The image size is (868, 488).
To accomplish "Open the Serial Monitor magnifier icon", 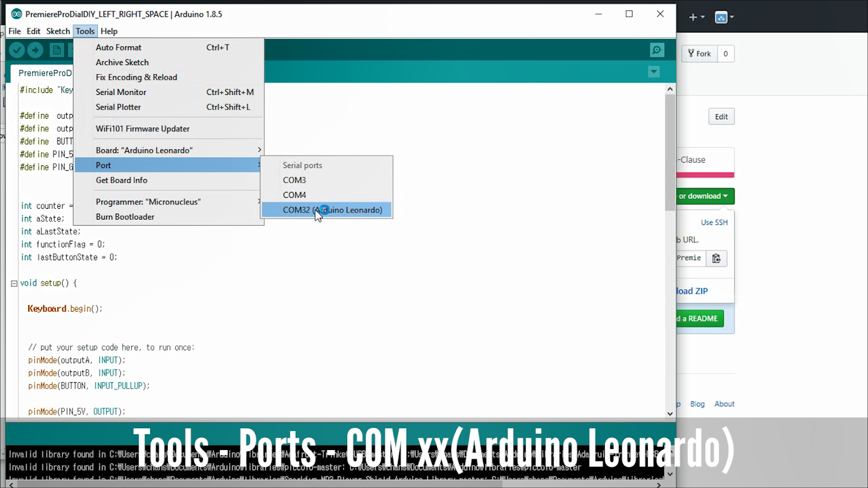I will [657, 50].
